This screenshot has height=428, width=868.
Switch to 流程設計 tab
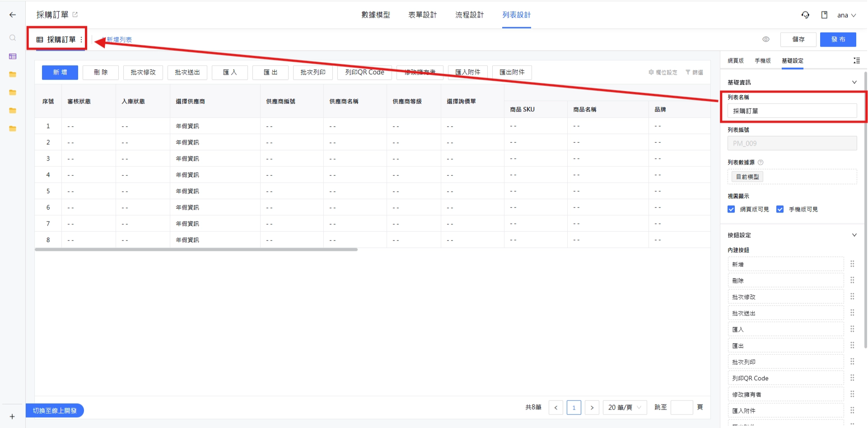coord(469,15)
